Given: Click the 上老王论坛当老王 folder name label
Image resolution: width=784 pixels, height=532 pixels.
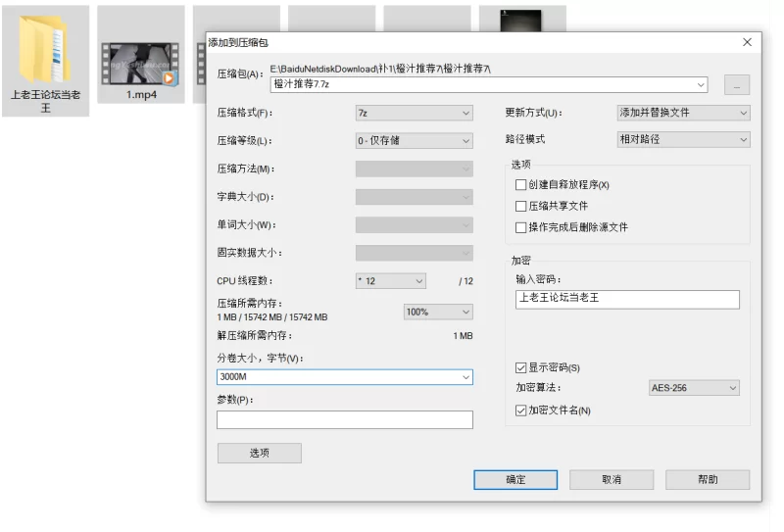Looking at the screenshot, I should tap(45, 101).
